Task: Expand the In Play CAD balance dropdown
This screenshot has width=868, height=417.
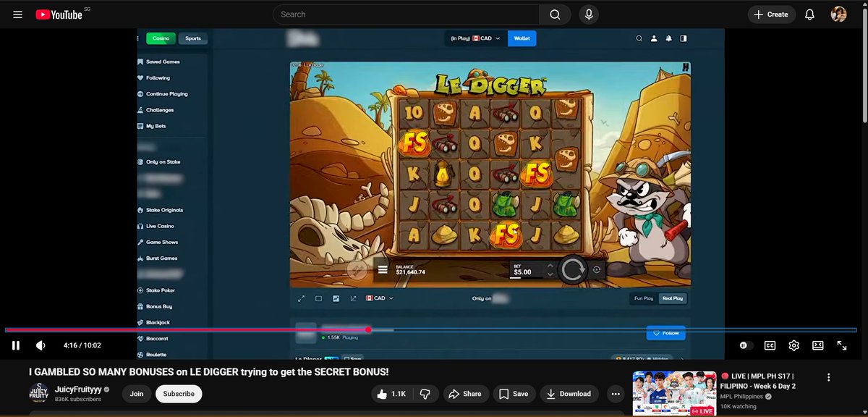Action: click(475, 38)
